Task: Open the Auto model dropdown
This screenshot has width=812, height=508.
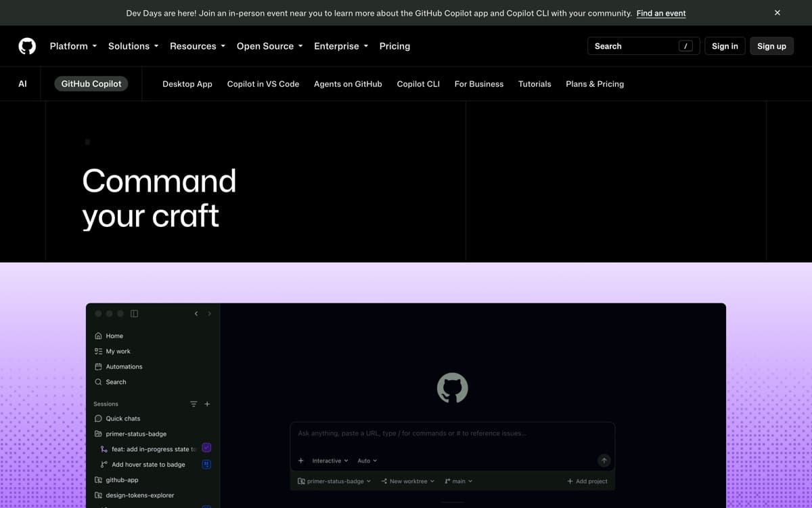Action: click(x=367, y=461)
